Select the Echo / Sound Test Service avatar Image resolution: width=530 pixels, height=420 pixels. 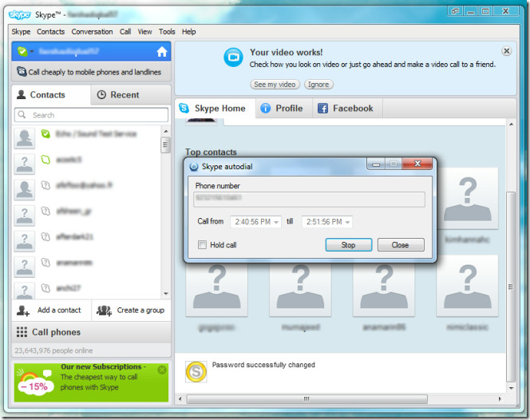(24, 138)
